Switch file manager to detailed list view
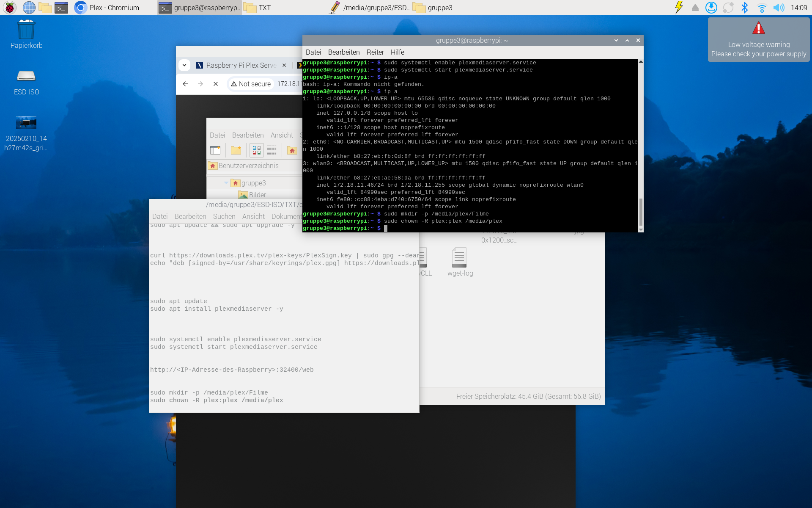The height and width of the screenshot is (508, 812). (x=272, y=150)
